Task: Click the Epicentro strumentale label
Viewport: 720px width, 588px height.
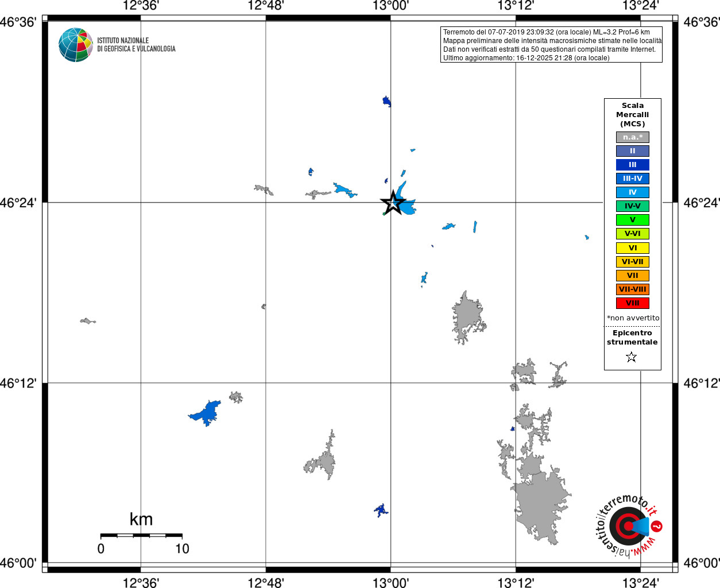Action: point(632,338)
